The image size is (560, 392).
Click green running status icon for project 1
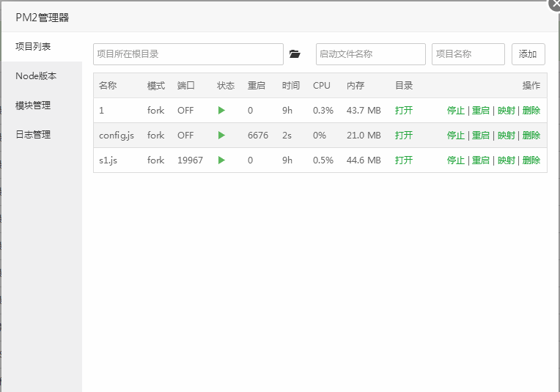coord(222,111)
